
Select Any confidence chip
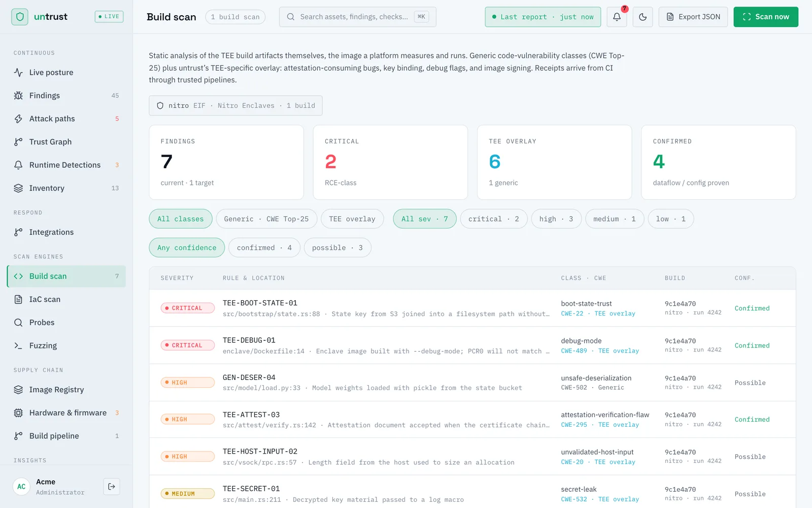click(x=187, y=248)
